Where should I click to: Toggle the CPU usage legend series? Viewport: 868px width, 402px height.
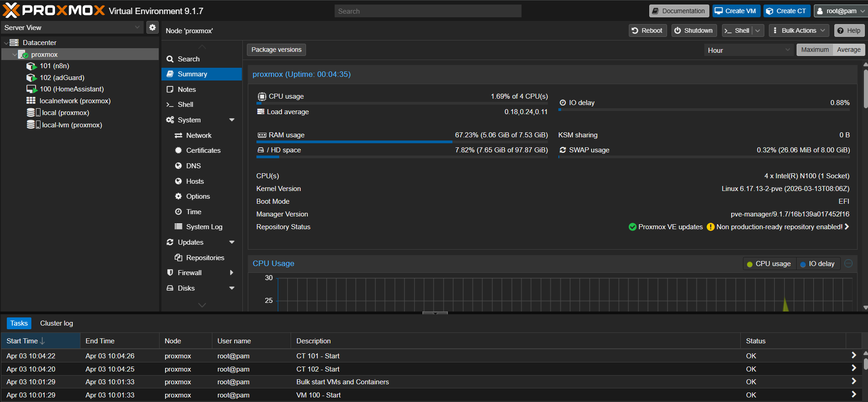[769, 264]
